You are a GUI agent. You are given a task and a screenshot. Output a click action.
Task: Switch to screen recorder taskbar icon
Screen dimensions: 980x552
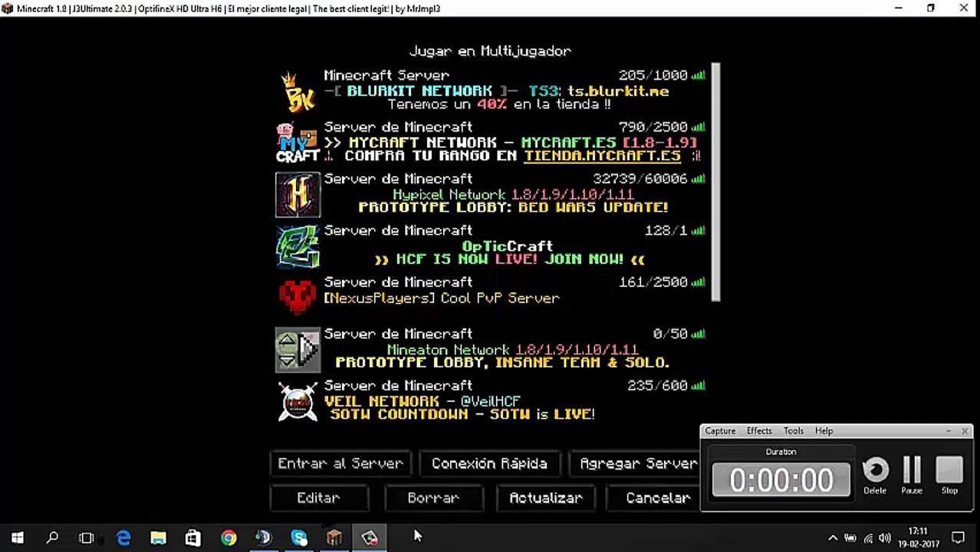coord(370,537)
